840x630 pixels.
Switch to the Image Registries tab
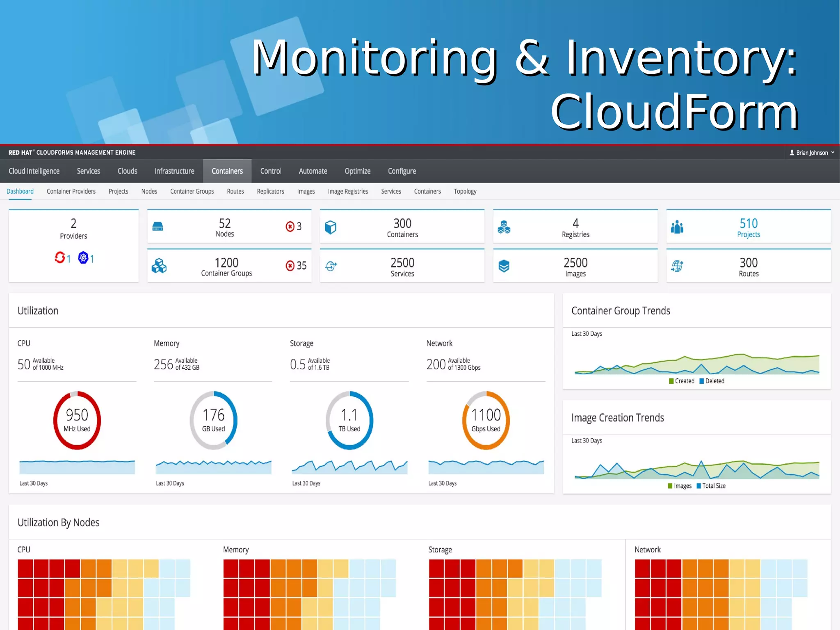click(348, 191)
